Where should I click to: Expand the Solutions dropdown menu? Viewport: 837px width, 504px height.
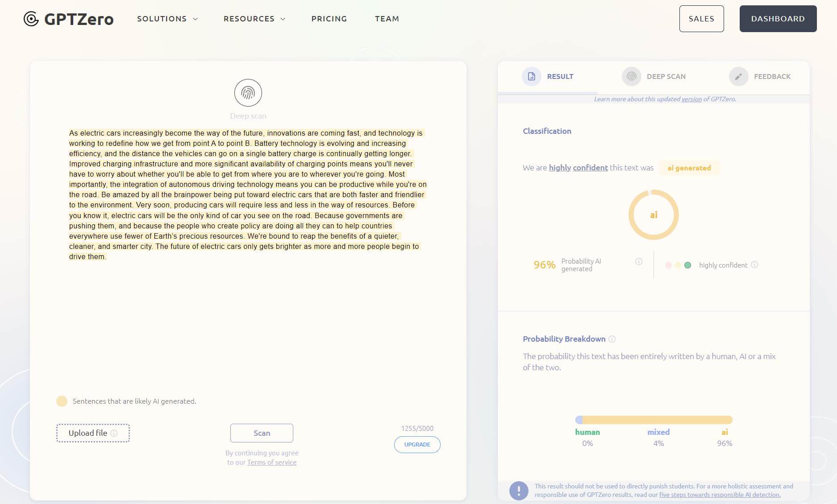point(167,19)
